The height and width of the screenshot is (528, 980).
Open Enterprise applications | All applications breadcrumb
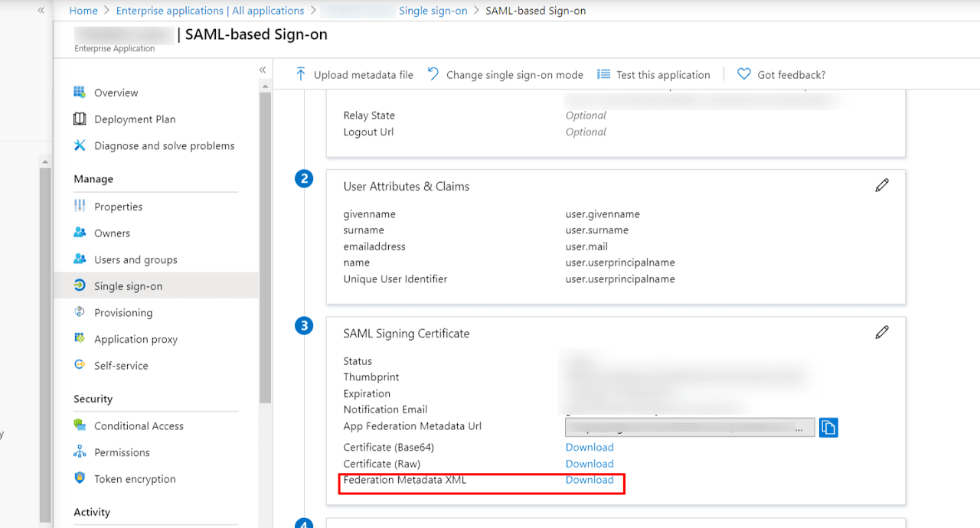point(210,11)
